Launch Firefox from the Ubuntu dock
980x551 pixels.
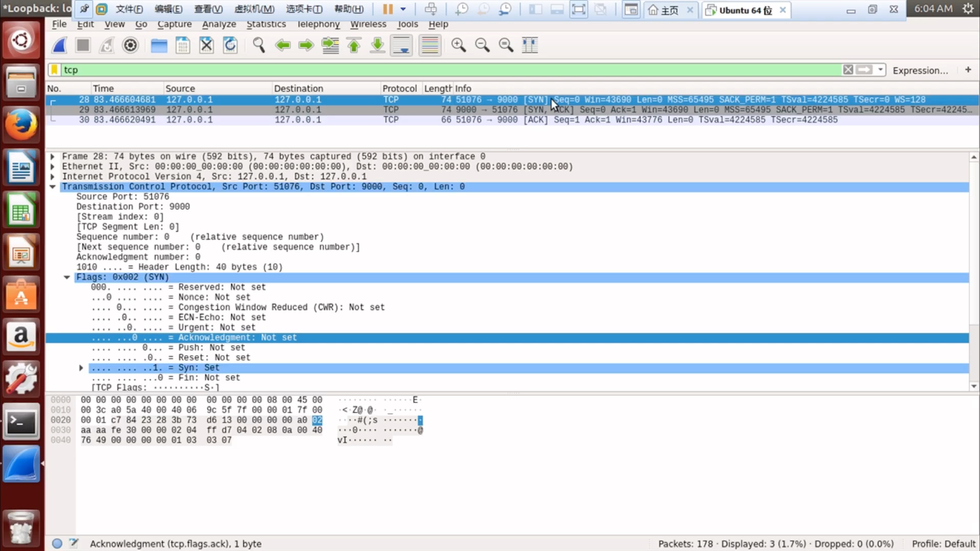tap(21, 125)
